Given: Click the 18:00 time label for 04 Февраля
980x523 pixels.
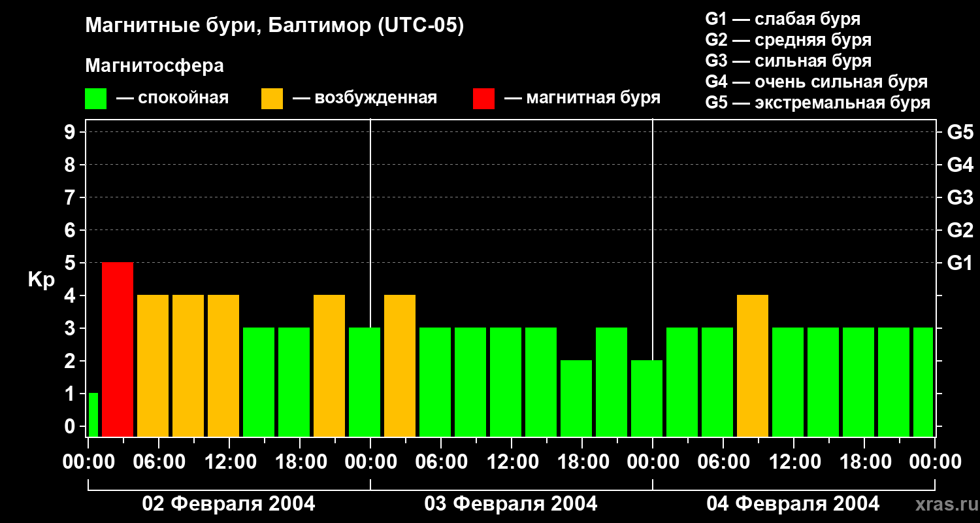Looking at the screenshot, I should click(864, 462).
